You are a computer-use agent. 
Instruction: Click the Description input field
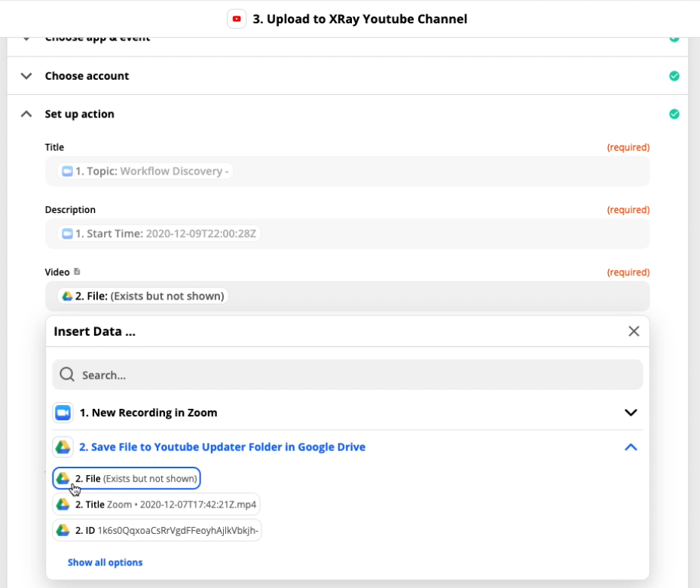347,234
